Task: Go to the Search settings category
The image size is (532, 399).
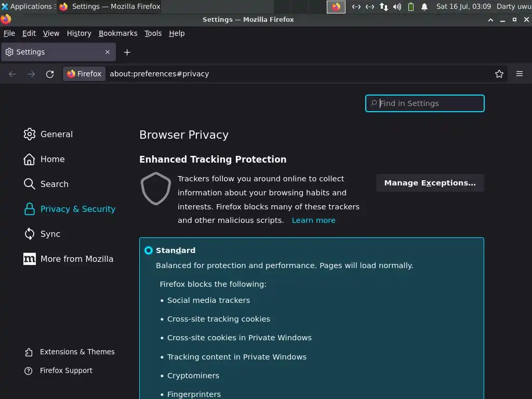Action: [x=54, y=184]
